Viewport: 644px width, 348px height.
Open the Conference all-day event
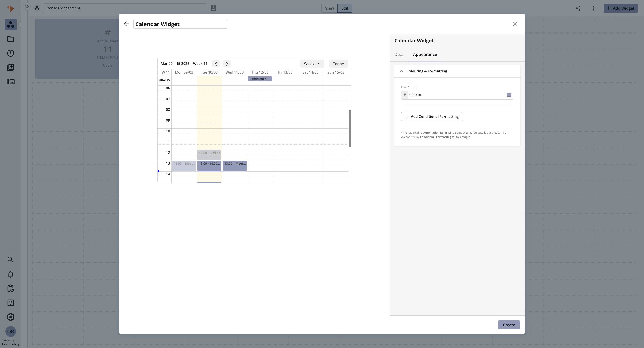point(260,79)
